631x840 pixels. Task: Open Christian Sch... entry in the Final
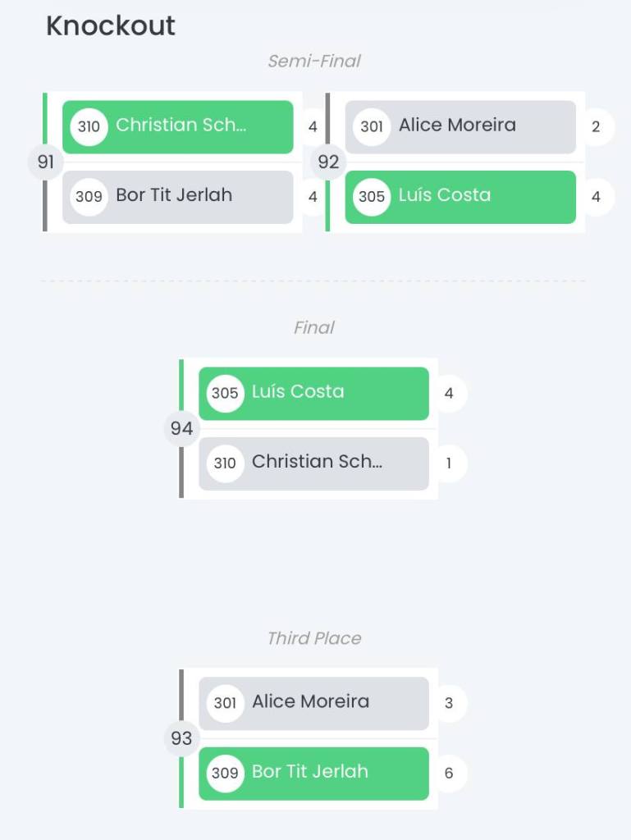[x=317, y=463]
